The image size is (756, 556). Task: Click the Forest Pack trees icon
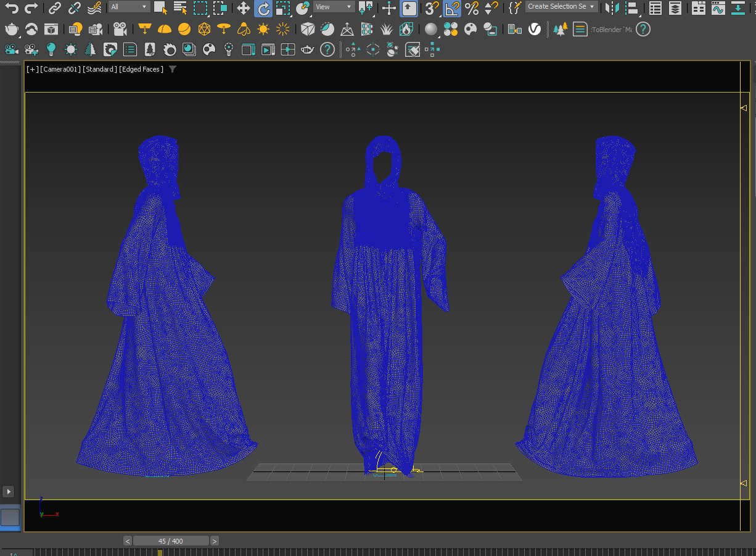tap(560, 29)
